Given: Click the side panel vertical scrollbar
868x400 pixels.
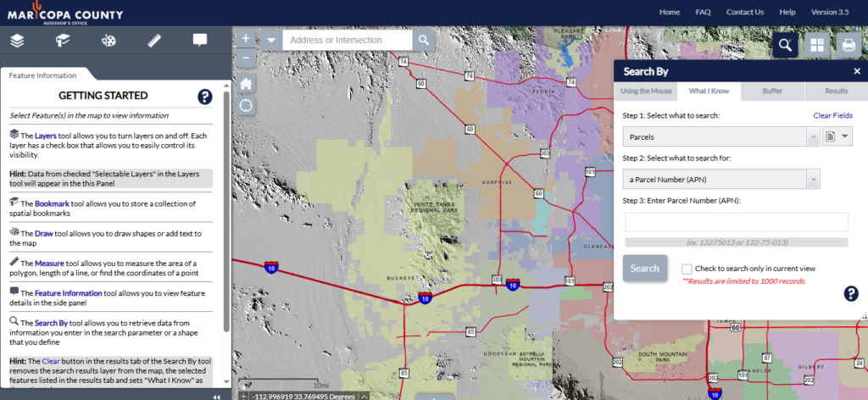Looking at the screenshot, I should 226,212.
